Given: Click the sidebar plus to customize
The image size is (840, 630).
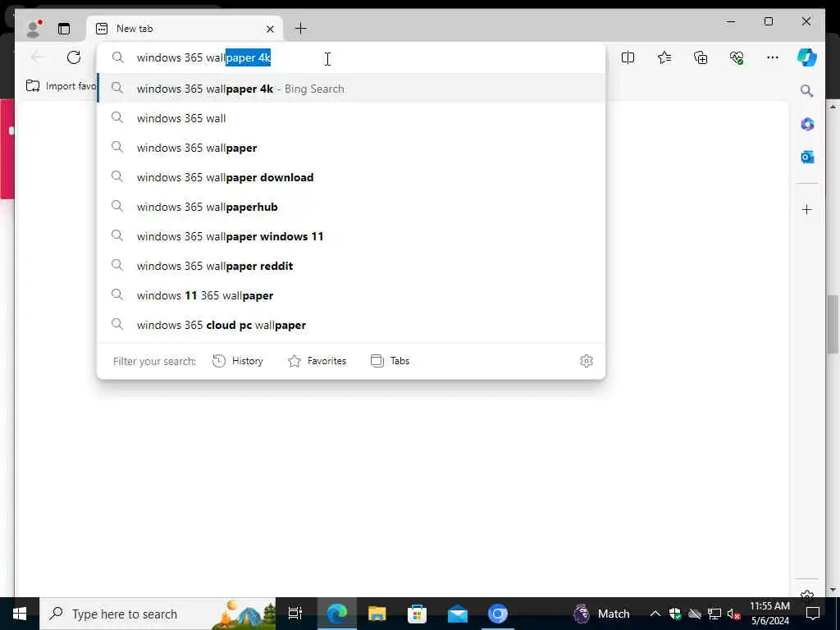Looking at the screenshot, I should tap(807, 209).
